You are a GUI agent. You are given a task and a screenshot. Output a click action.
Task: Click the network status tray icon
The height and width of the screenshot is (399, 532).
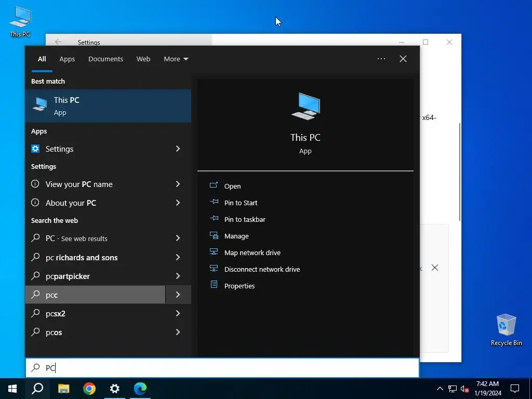pos(453,389)
